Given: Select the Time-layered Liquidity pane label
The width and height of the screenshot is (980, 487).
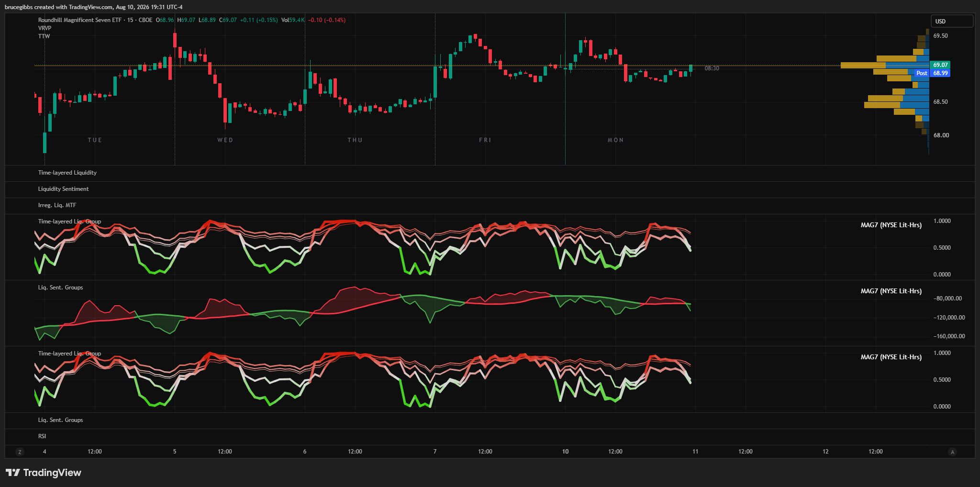Looking at the screenshot, I should click(x=67, y=173).
